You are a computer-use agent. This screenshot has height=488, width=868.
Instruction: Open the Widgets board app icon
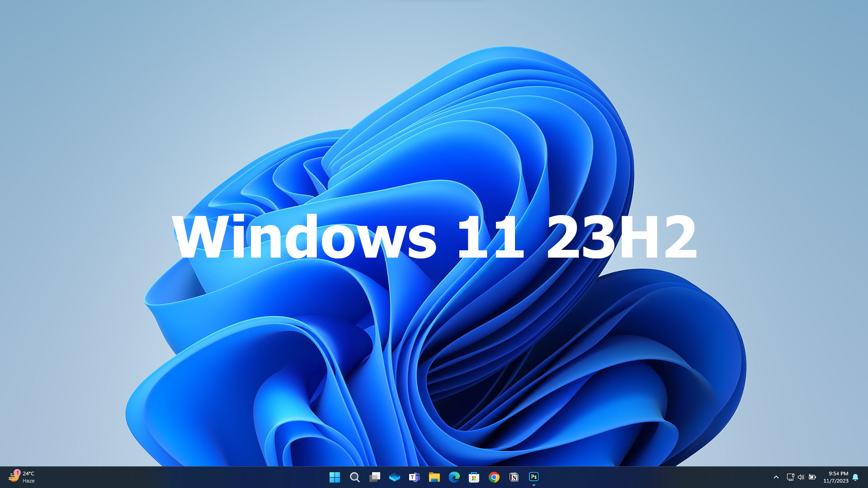pyautogui.click(x=395, y=477)
